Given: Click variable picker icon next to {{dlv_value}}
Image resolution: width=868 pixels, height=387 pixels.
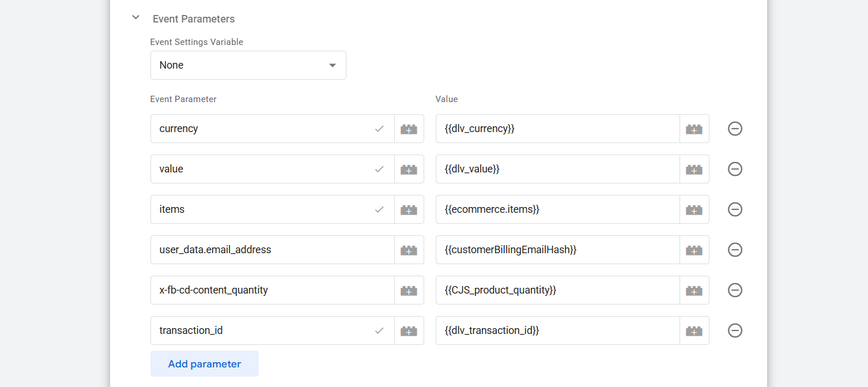Looking at the screenshot, I should [x=694, y=169].
